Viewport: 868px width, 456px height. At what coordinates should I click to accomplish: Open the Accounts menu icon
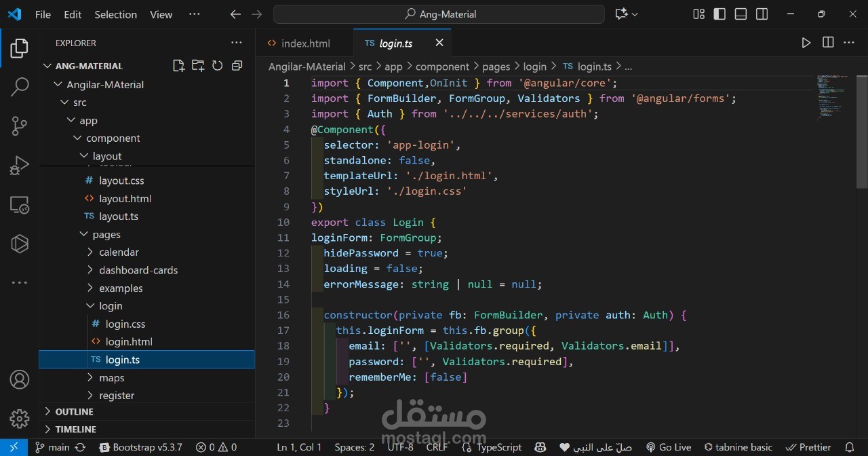(19, 380)
